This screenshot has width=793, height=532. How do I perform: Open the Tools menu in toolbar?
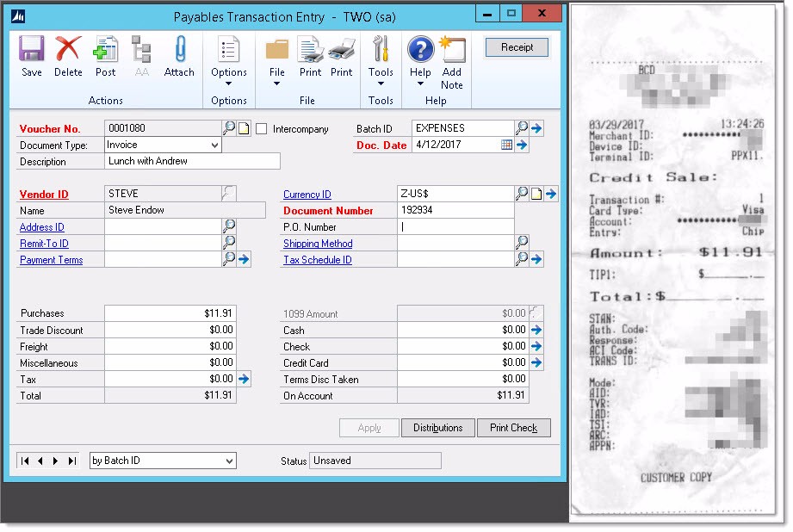(381, 62)
